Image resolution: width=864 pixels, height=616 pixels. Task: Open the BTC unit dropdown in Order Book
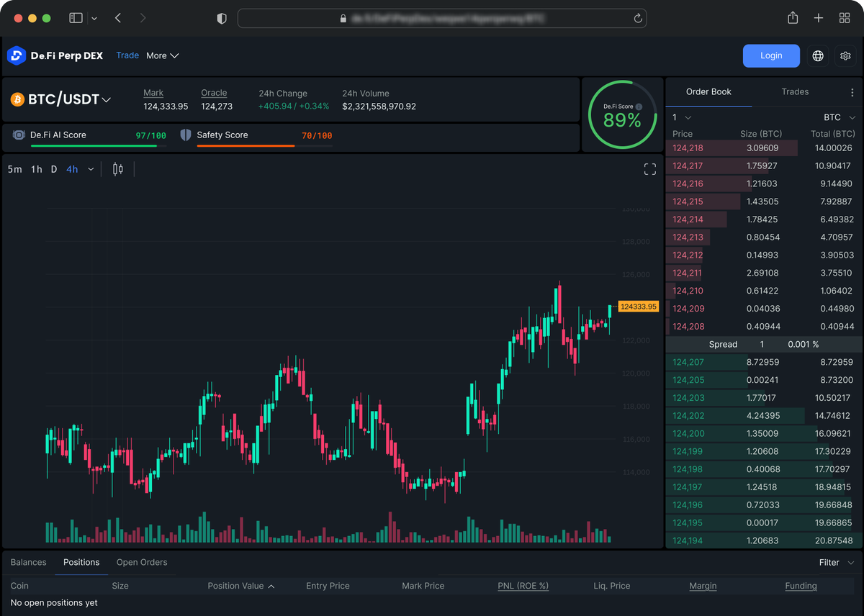click(840, 117)
